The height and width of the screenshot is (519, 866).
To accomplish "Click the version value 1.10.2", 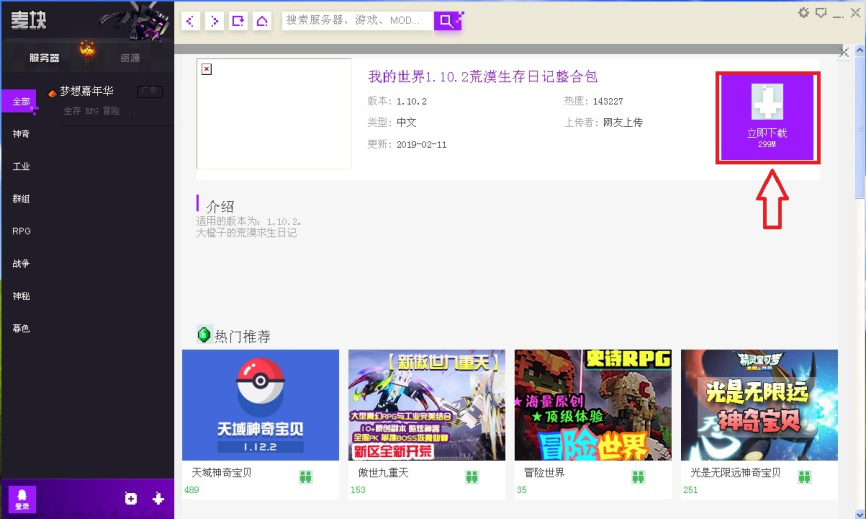I will 411,102.
